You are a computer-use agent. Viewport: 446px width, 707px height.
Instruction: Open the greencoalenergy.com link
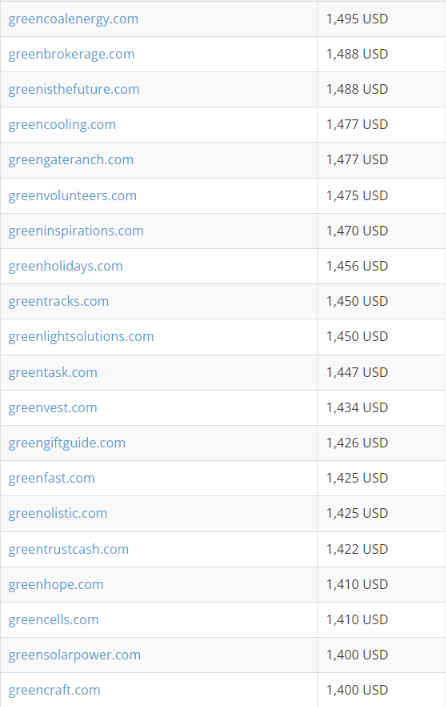pyautogui.click(x=74, y=19)
